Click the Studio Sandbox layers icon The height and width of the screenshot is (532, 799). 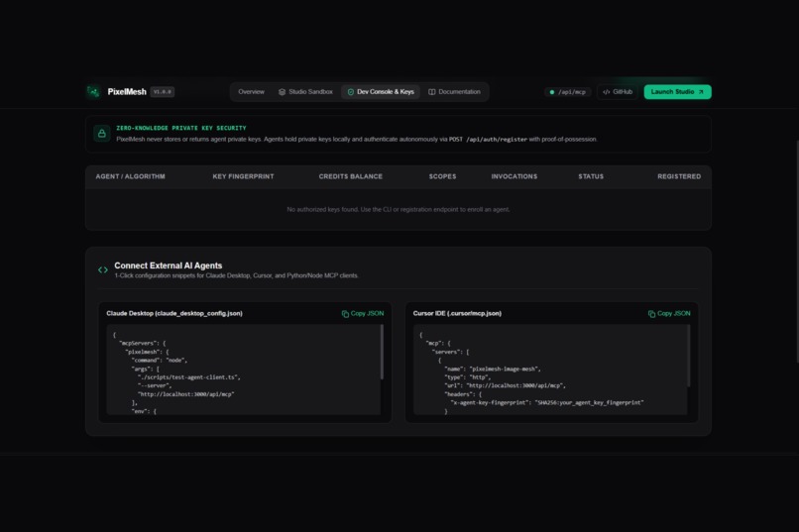click(282, 92)
